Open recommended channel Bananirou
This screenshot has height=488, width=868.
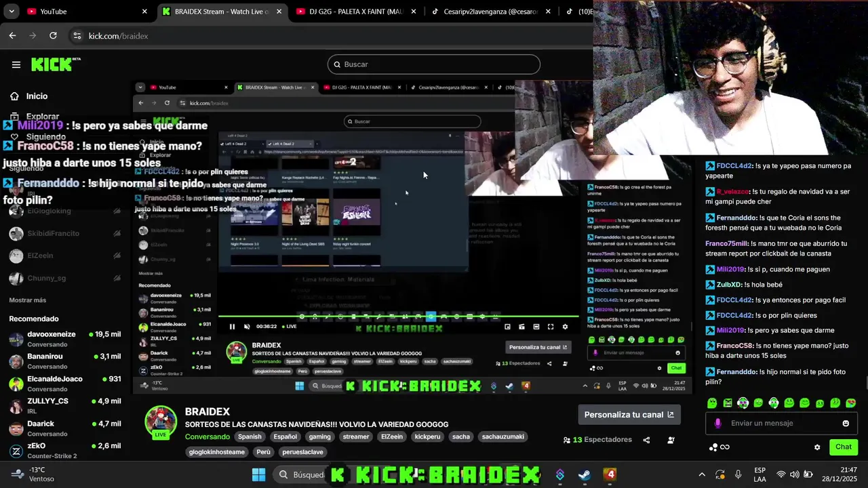(64, 361)
